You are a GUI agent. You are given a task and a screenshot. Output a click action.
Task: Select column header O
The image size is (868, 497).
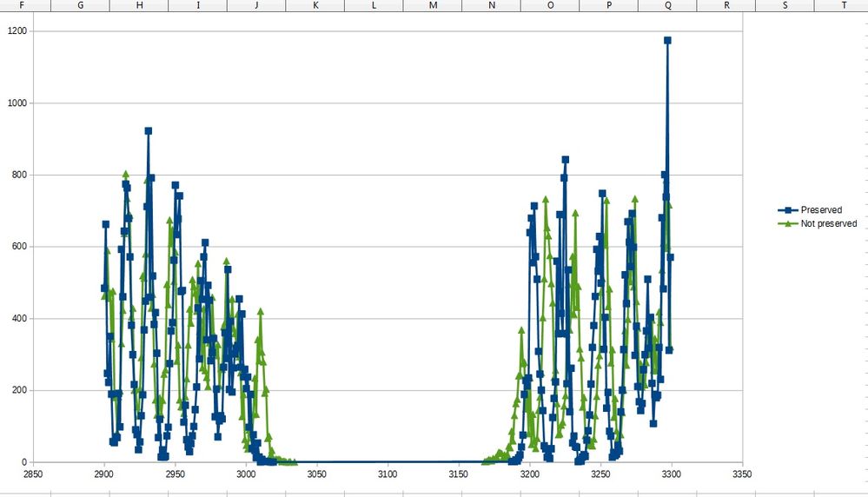pos(550,5)
